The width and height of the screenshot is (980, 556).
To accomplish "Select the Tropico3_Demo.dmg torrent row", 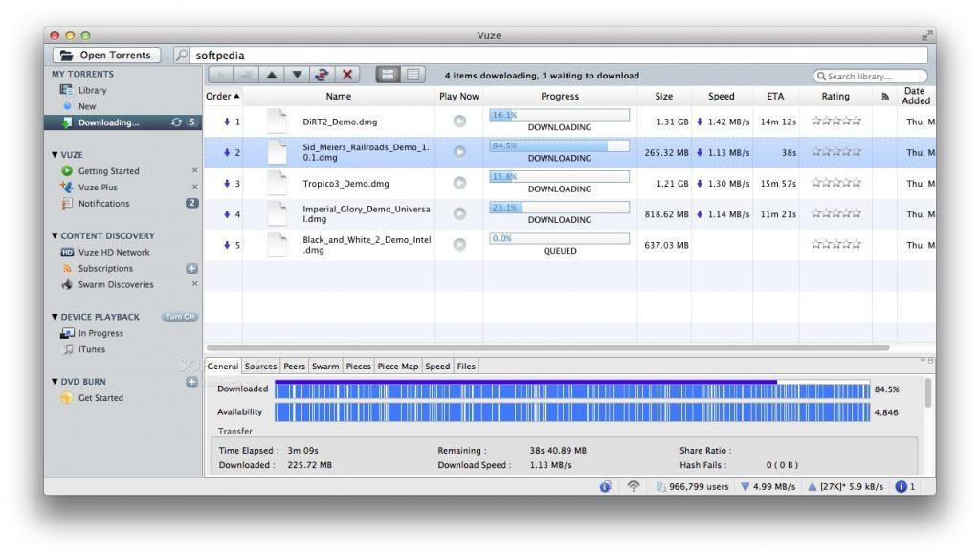I will coord(569,183).
